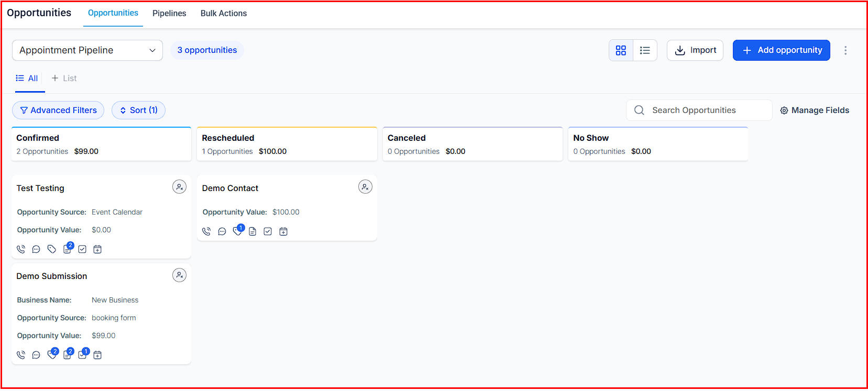Open the calendar appointment icon on Demo Contact card
Viewport: 868px width, 391px height.
tap(283, 231)
